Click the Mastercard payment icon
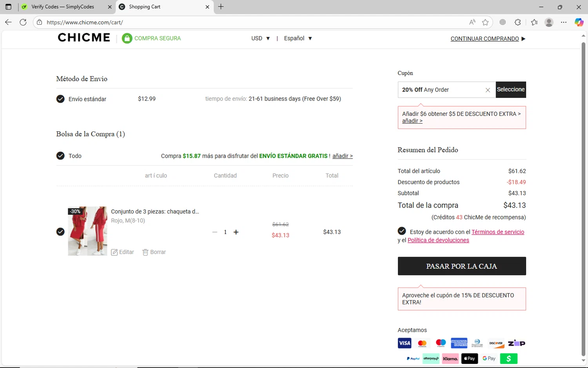The height and width of the screenshot is (368, 588). 422,343
